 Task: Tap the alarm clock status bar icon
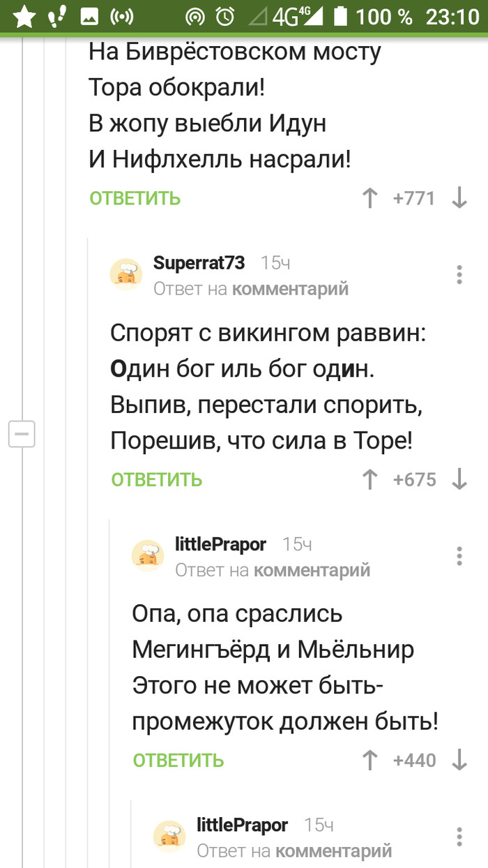point(225,16)
